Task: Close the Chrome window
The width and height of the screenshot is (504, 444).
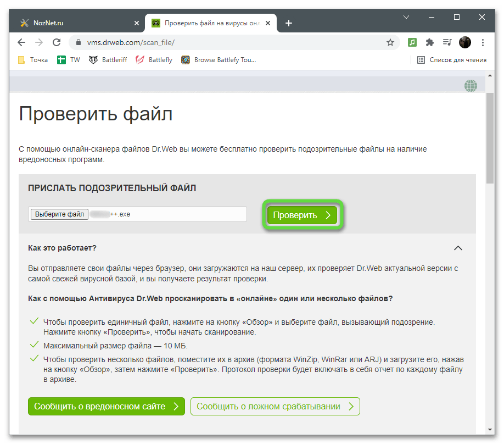Action: pyautogui.click(x=482, y=17)
